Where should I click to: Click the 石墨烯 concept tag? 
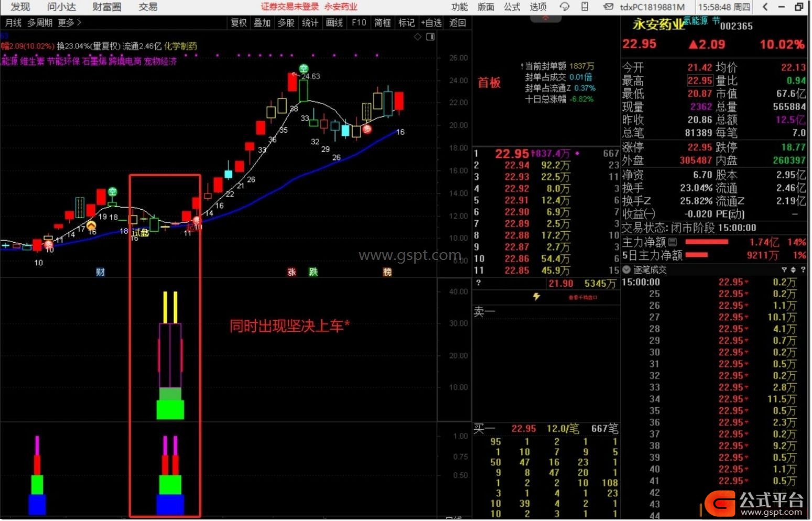pyautogui.click(x=94, y=61)
